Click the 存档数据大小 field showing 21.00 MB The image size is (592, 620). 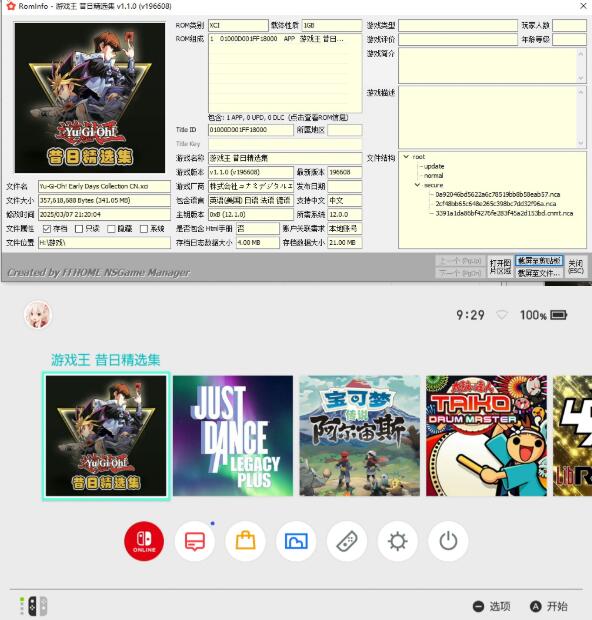(344, 242)
